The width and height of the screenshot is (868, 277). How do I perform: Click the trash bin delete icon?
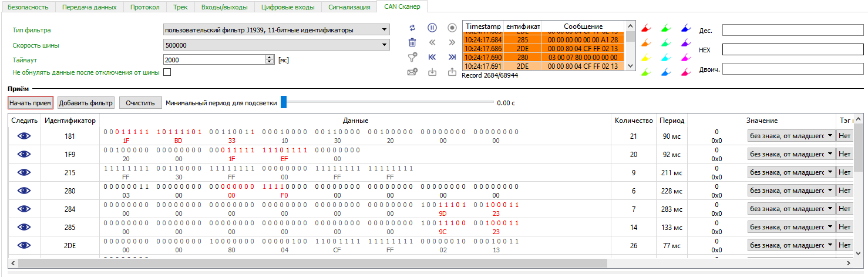(412, 42)
